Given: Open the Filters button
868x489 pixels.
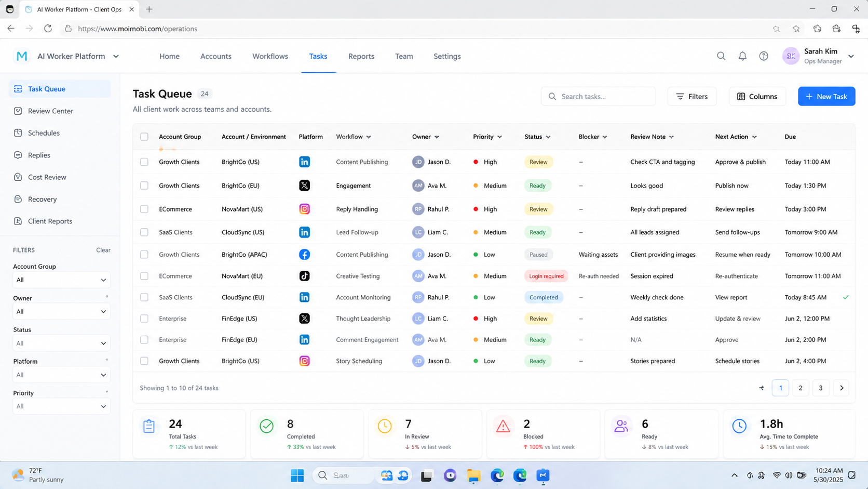Looking at the screenshot, I should [692, 96].
